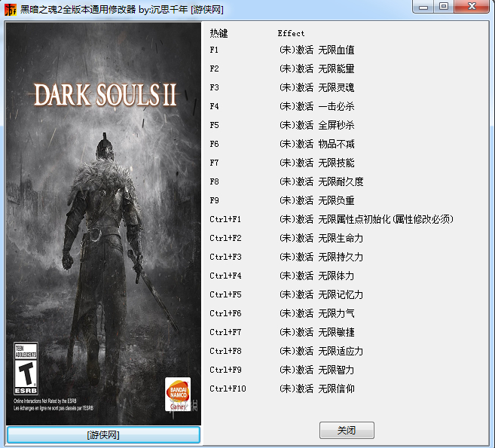
Task: Click the (未)激活 物品不减 entry
Action: pyautogui.click(x=316, y=144)
